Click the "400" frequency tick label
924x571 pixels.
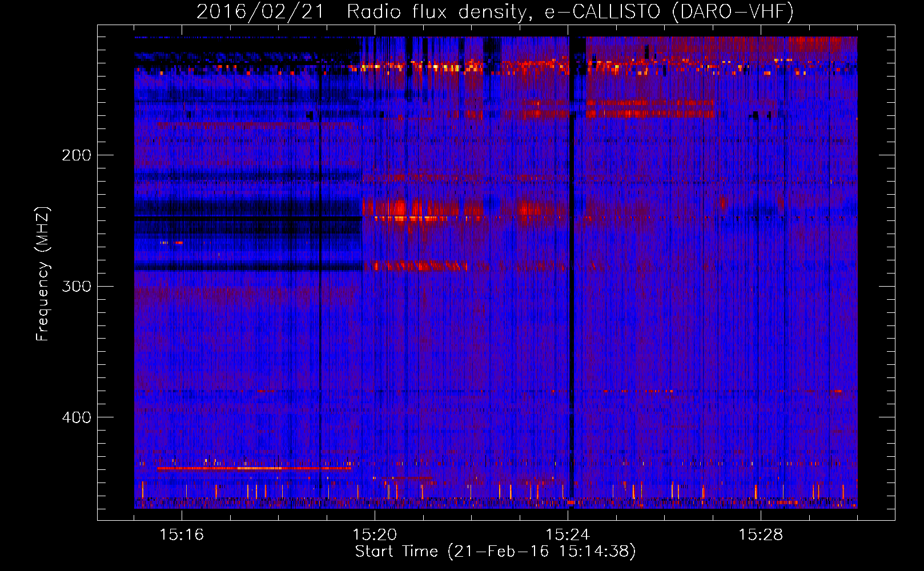point(77,417)
